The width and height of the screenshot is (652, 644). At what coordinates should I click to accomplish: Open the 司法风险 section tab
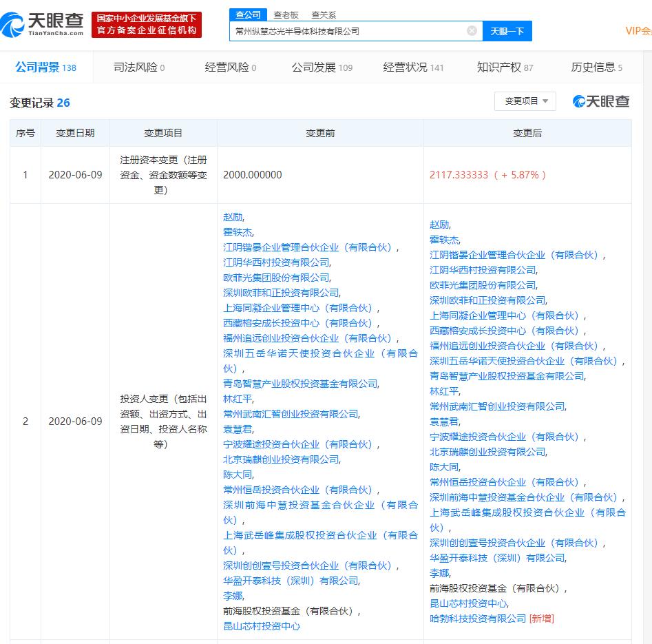[139, 67]
